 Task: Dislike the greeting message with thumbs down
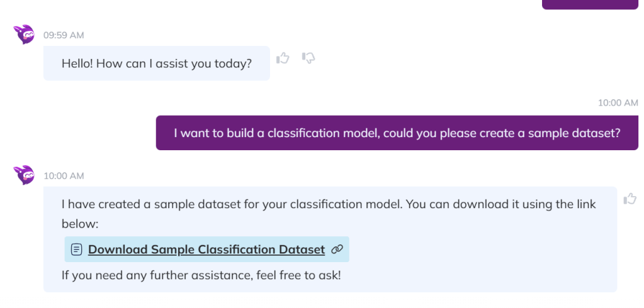point(308,58)
